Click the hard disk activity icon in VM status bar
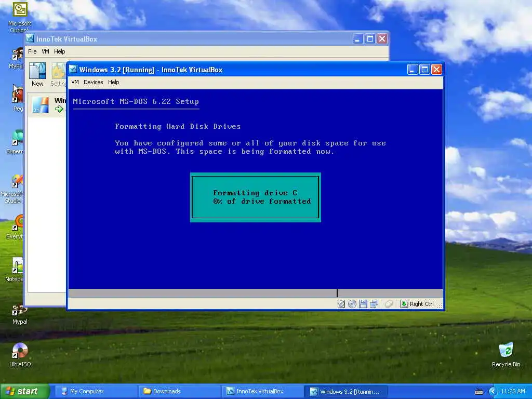 [341, 304]
